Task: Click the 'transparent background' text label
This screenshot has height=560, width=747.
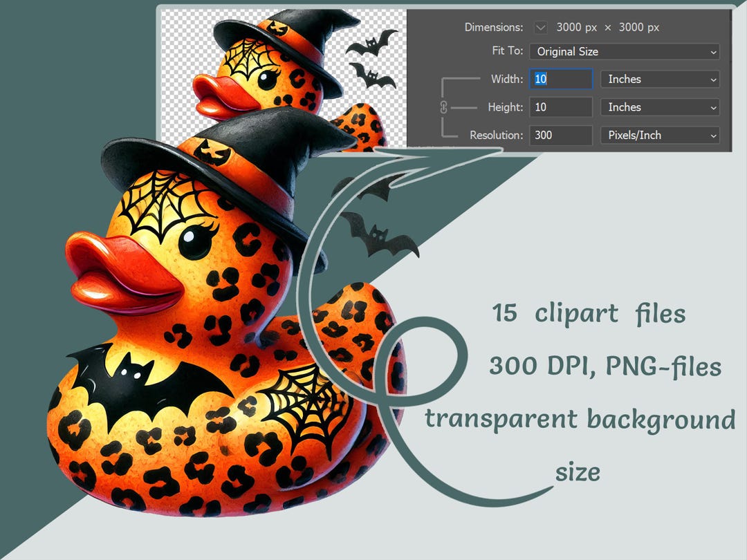Action: tap(581, 419)
